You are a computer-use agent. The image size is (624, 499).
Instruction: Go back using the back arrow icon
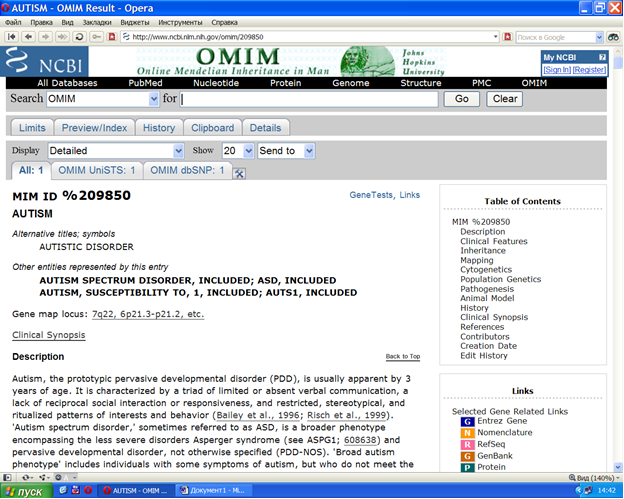tap(28, 37)
